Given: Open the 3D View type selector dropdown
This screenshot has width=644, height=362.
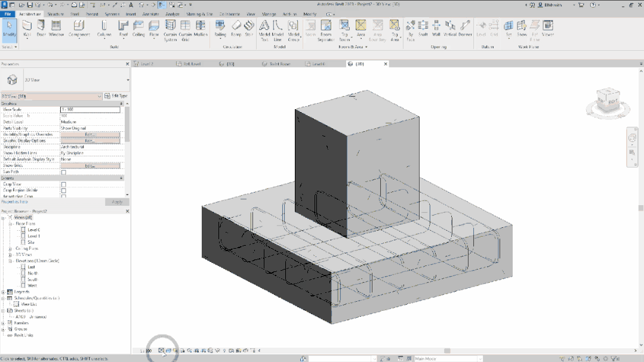Looking at the screenshot, I should click(128, 80).
